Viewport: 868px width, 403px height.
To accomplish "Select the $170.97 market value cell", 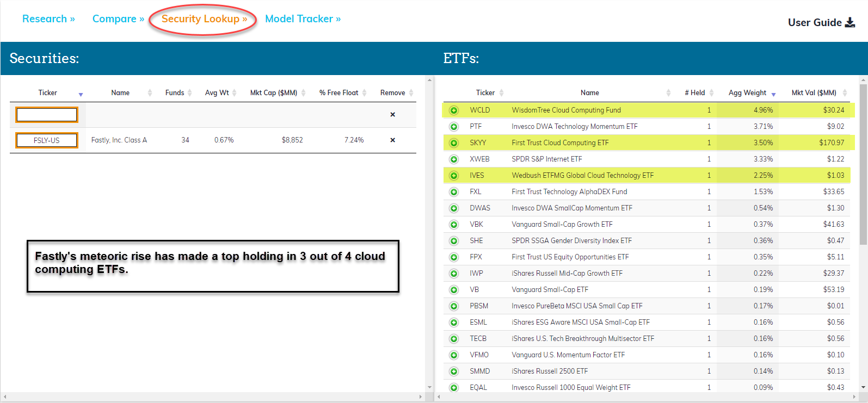I will tap(832, 143).
